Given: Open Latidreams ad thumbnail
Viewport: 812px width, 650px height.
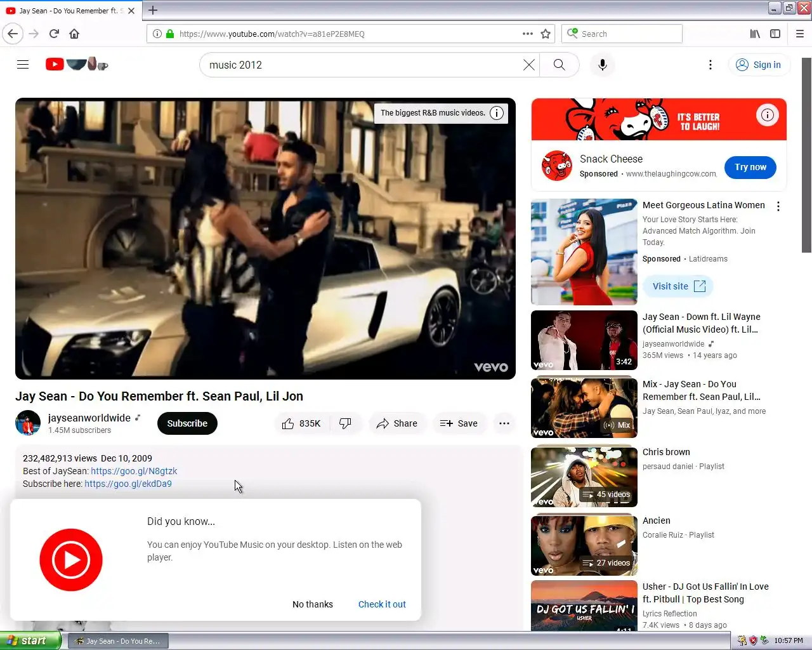Looking at the screenshot, I should (584, 252).
